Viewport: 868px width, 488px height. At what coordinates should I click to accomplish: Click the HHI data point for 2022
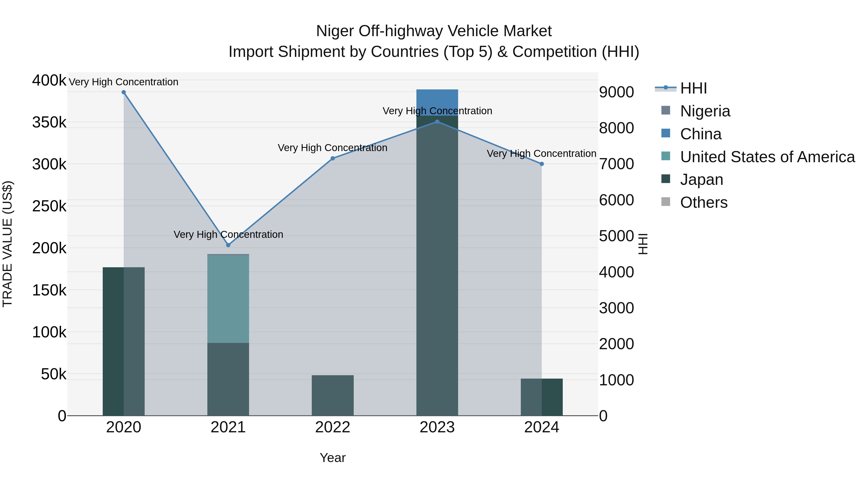332,158
